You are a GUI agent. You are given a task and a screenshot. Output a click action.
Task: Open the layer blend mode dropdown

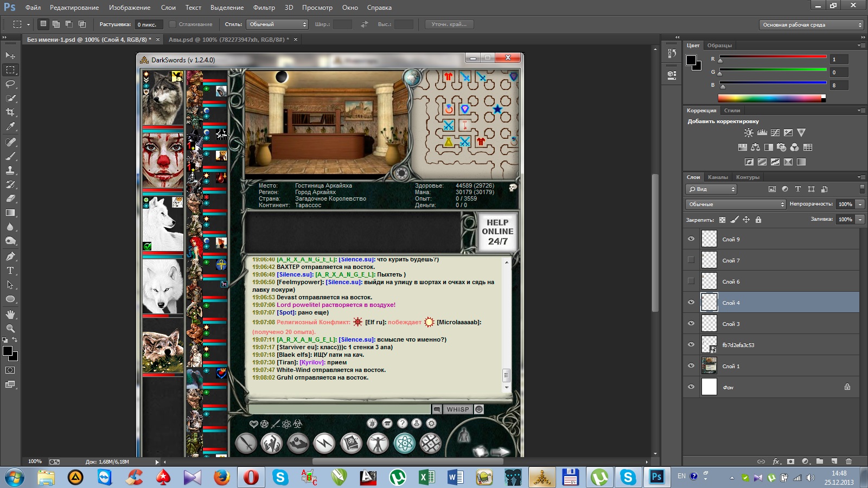[x=735, y=204]
